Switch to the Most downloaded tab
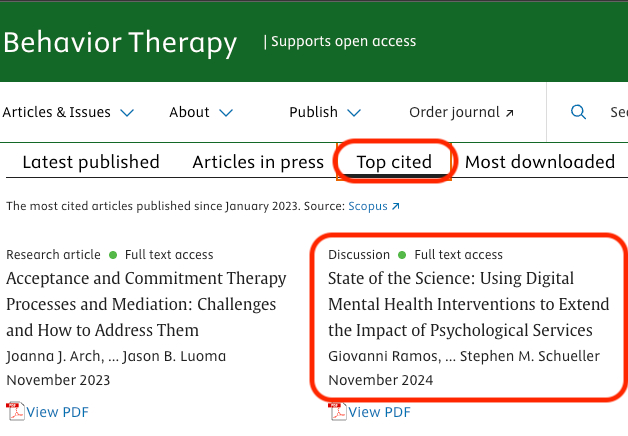Image resolution: width=628 pixels, height=436 pixels. click(540, 162)
